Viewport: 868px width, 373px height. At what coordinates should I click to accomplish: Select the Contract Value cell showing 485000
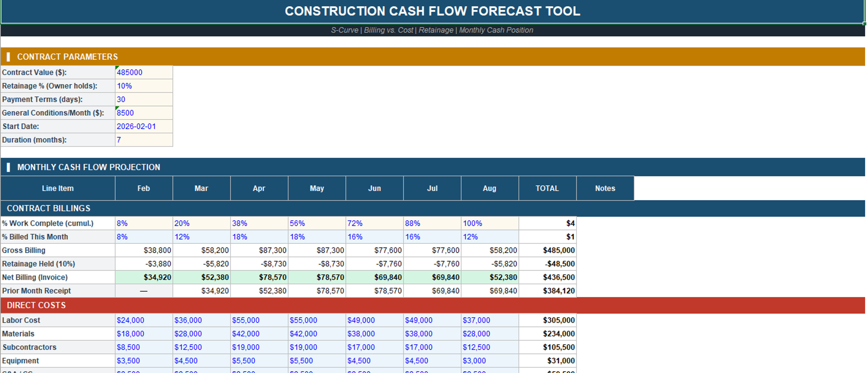pos(144,72)
